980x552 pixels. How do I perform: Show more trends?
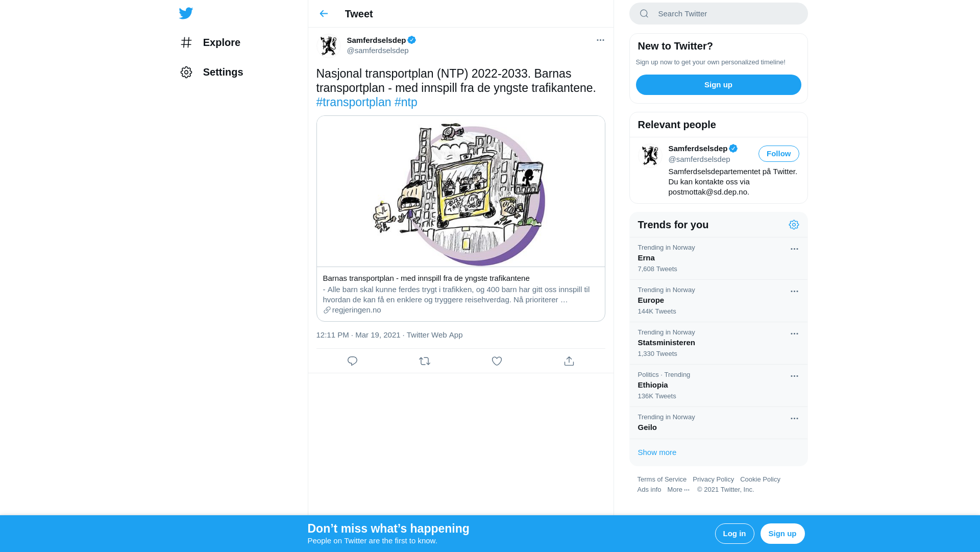pyautogui.click(x=657, y=452)
